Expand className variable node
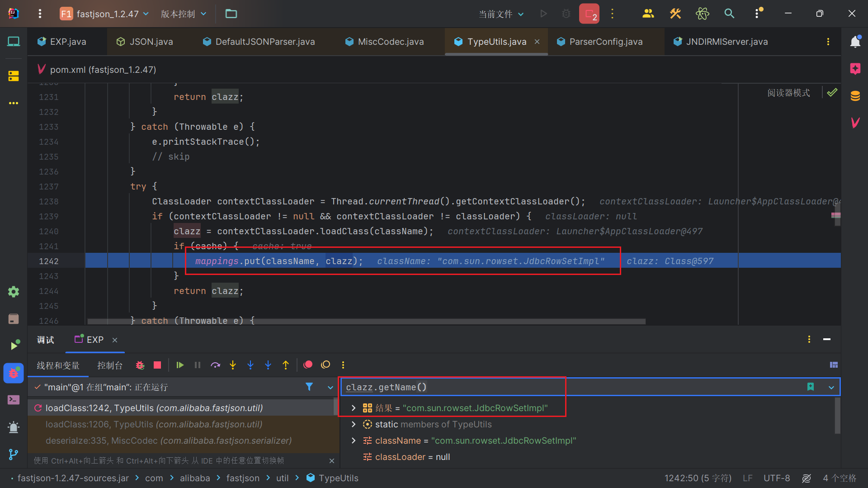Image resolution: width=868 pixels, height=488 pixels. (x=354, y=441)
